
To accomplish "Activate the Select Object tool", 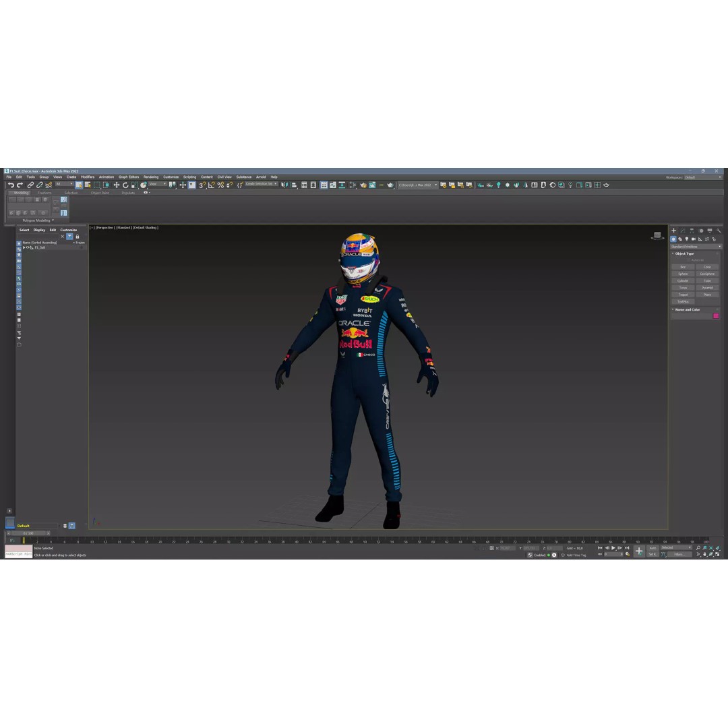I will (79, 185).
